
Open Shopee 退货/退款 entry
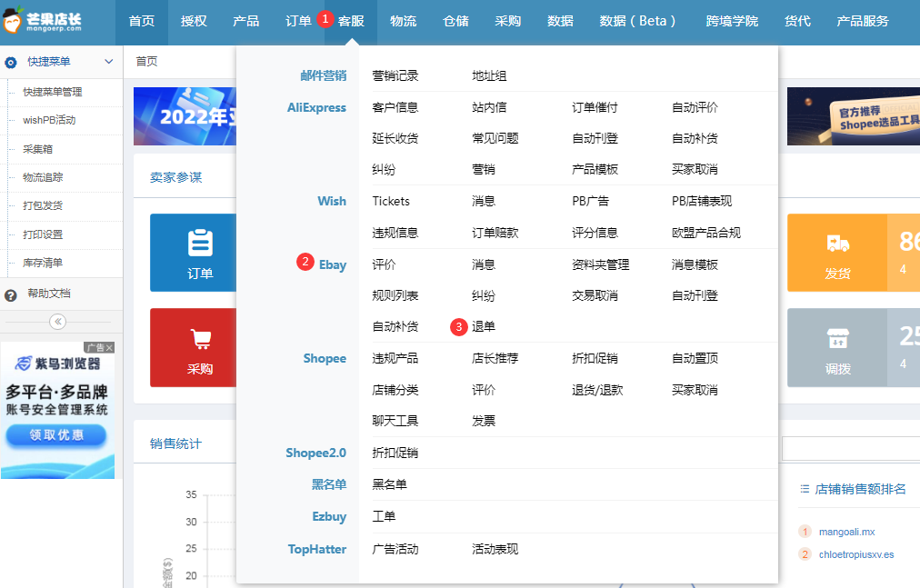pos(597,390)
